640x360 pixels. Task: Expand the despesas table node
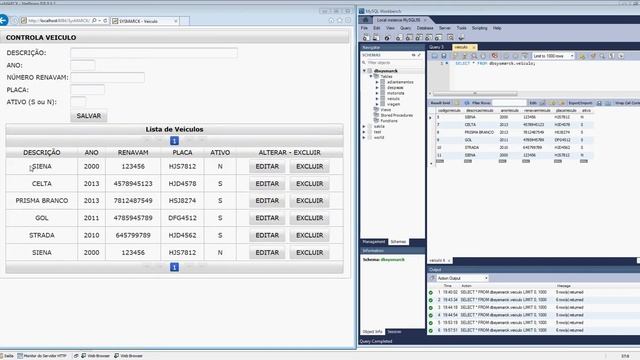[x=377, y=88]
